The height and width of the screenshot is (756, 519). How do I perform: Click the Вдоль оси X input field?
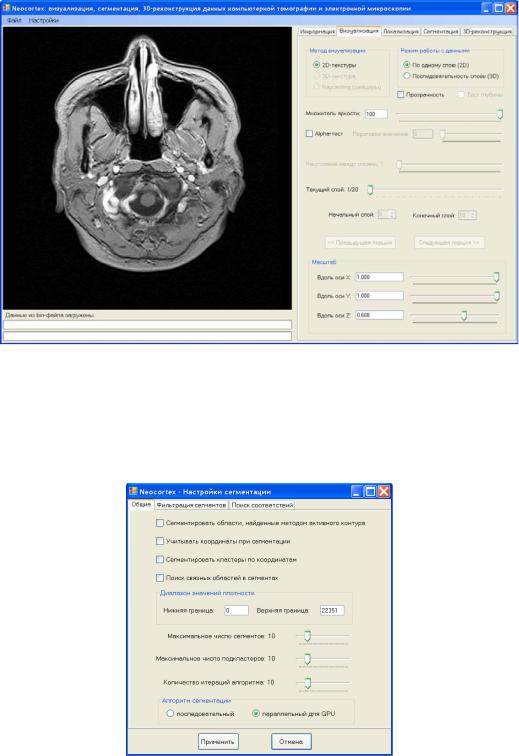tap(379, 277)
